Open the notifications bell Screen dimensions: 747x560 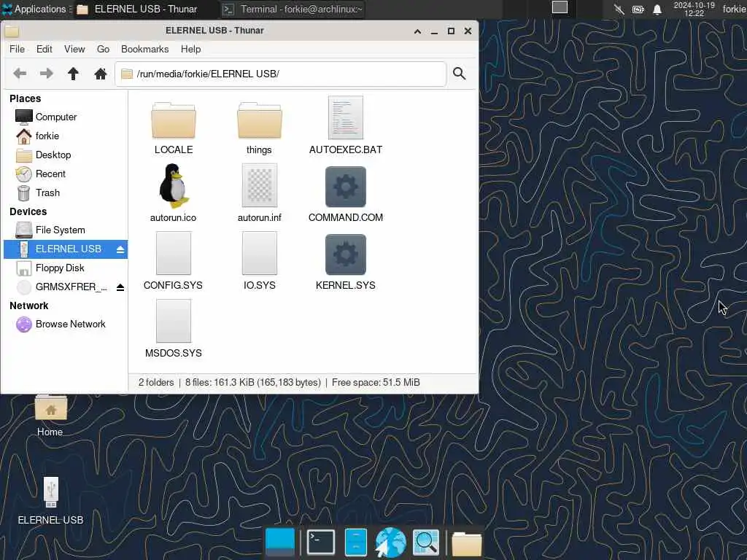(657, 9)
